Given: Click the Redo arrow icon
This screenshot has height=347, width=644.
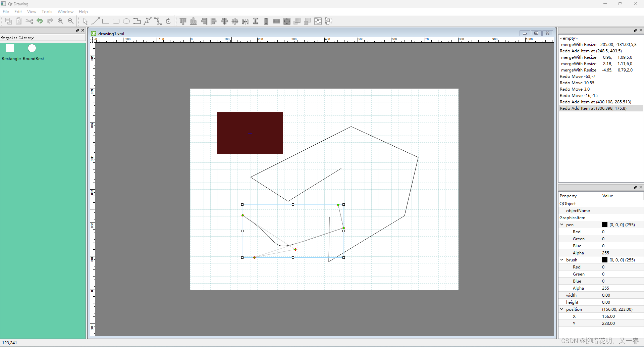Looking at the screenshot, I should click(x=50, y=21).
